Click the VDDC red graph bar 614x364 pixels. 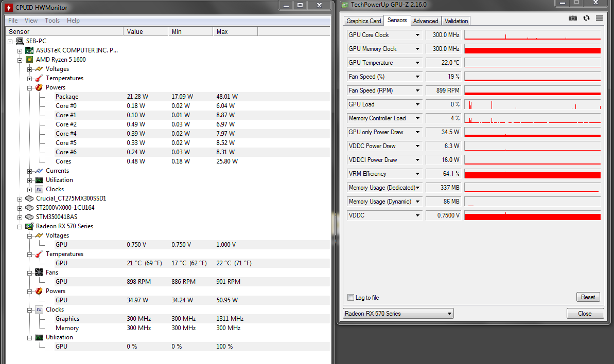coord(532,215)
